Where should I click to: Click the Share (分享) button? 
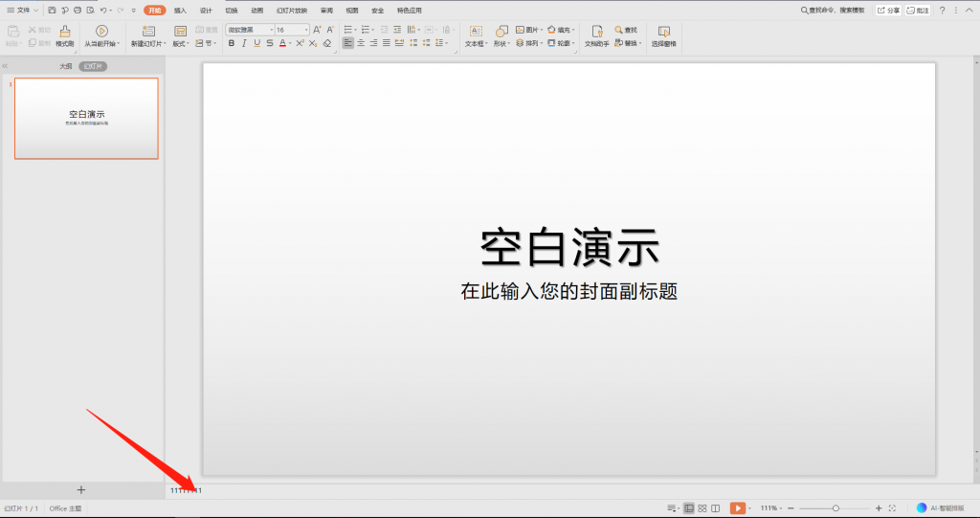point(888,10)
